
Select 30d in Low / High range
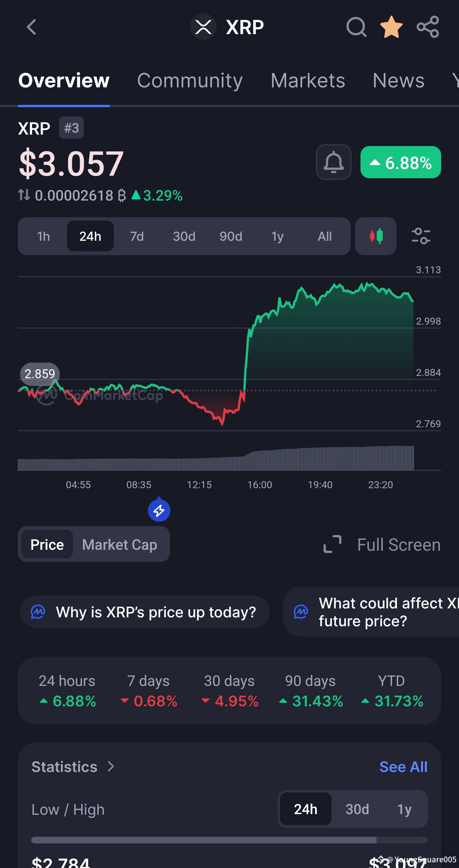click(x=357, y=809)
